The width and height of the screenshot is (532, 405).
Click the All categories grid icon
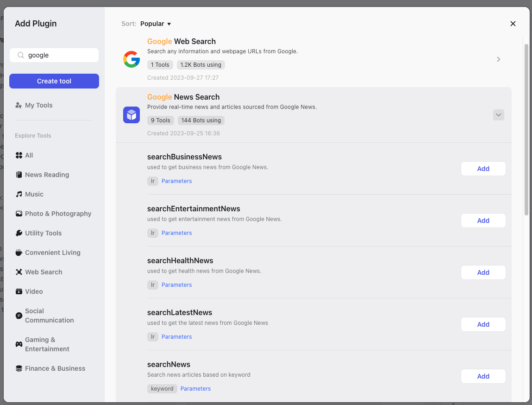tap(19, 155)
